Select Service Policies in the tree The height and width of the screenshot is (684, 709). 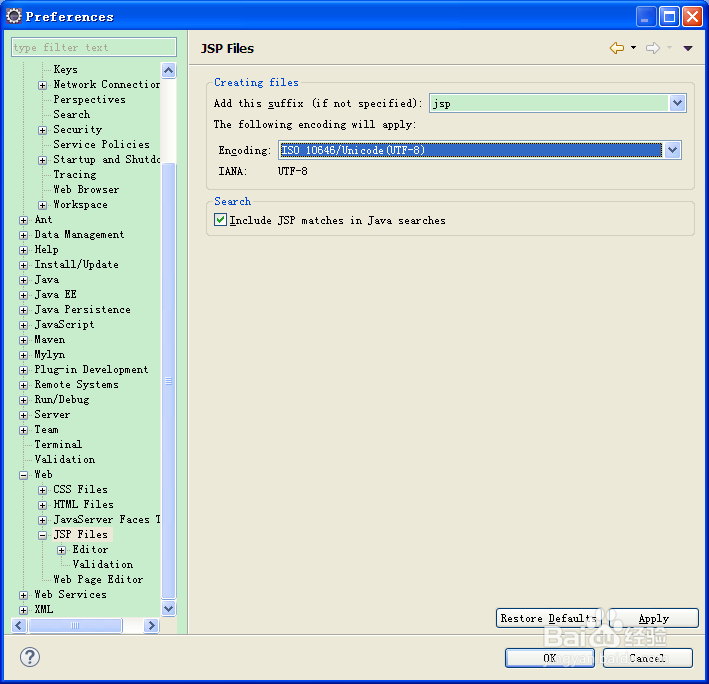coord(101,144)
